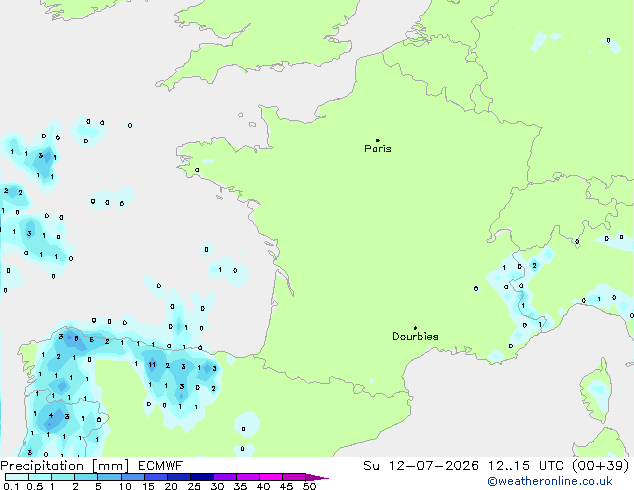The height and width of the screenshot is (490, 634).
Task: Click the Dourbies city label
Action: pos(415,336)
